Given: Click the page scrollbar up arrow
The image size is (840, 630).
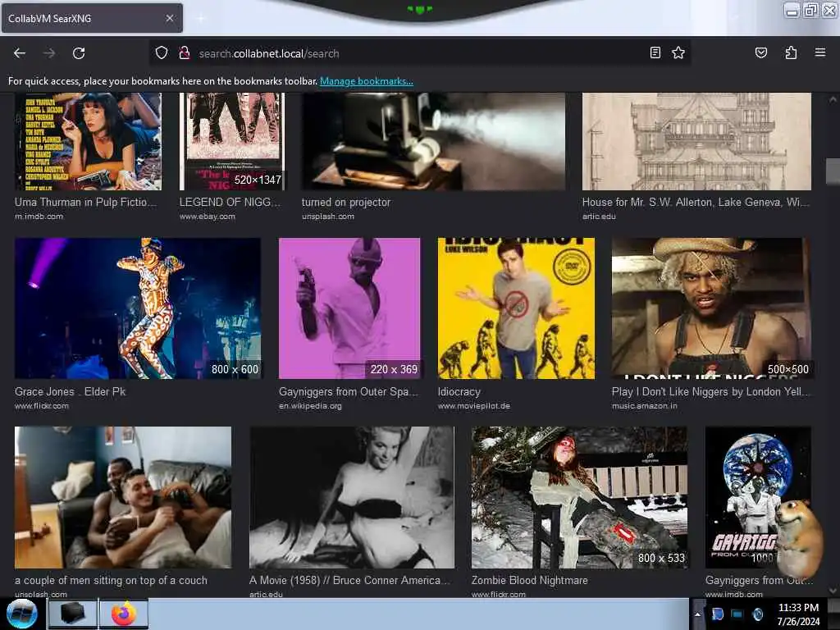Looking at the screenshot, I should [x=833, y=99].
